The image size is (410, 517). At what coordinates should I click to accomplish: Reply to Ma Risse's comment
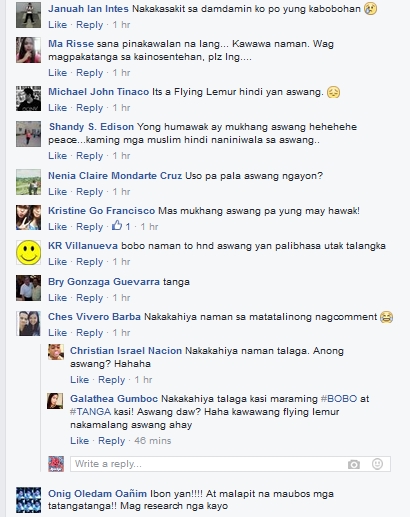click(x=89, y=73)
